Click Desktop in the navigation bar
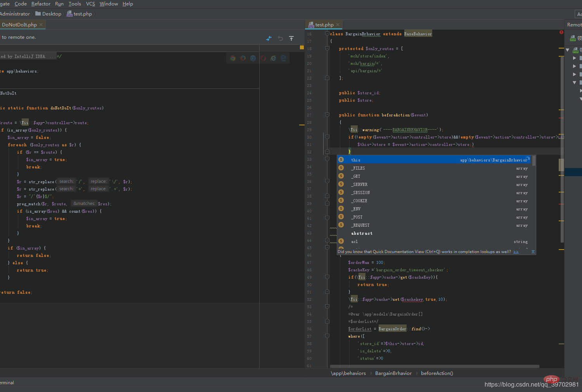Viewport: 582px width, 392px height. (48, 14)
